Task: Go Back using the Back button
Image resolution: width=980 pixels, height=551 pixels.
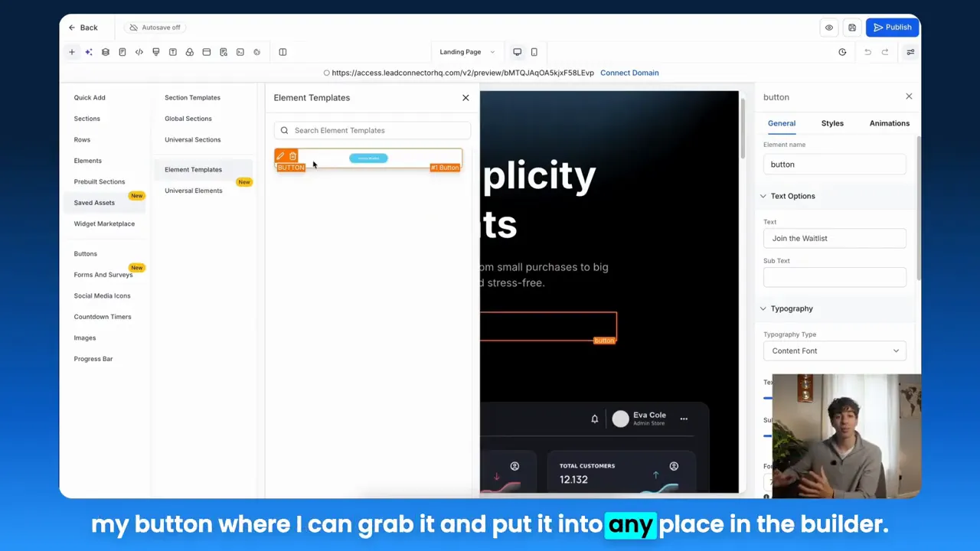Action: [x=83, y=28]
